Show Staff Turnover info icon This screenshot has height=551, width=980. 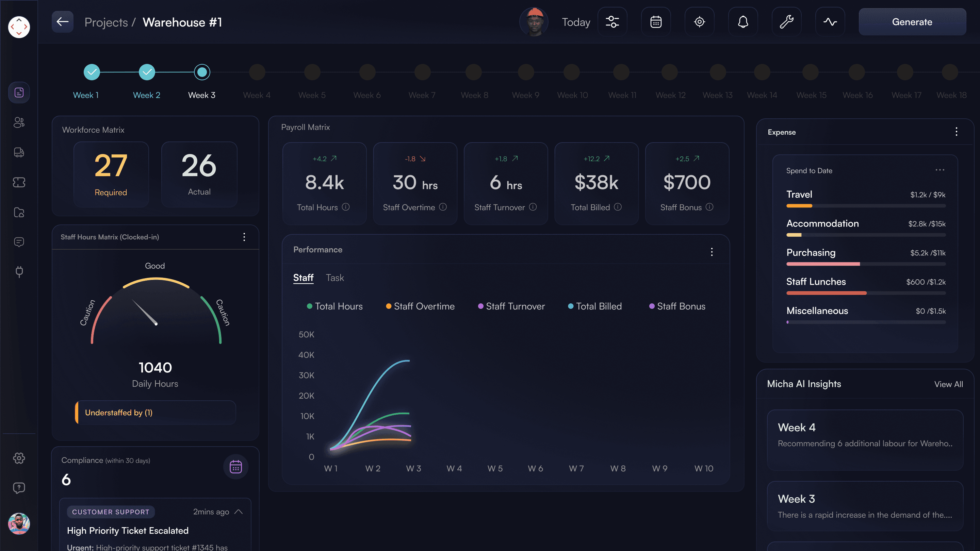coord(533,207)
